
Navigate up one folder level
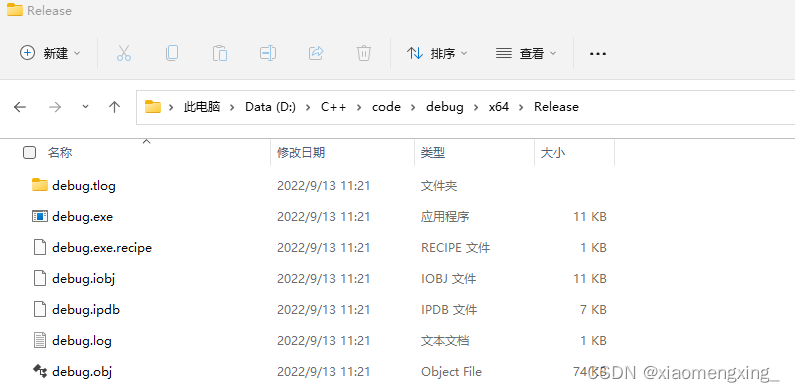point(115,107)
